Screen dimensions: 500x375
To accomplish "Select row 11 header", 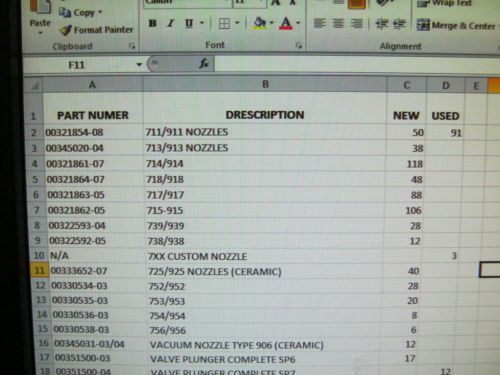I will click(39, 270).
